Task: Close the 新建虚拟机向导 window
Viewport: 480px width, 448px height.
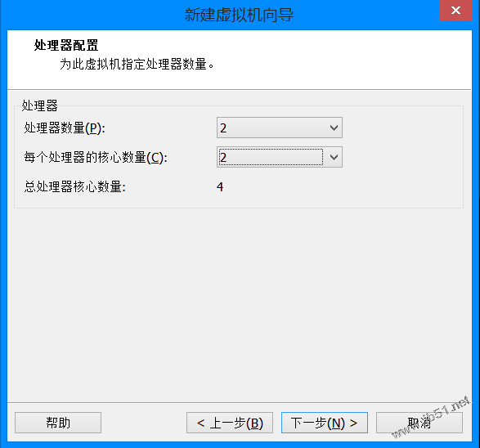Action: click(x=455, y=11)
